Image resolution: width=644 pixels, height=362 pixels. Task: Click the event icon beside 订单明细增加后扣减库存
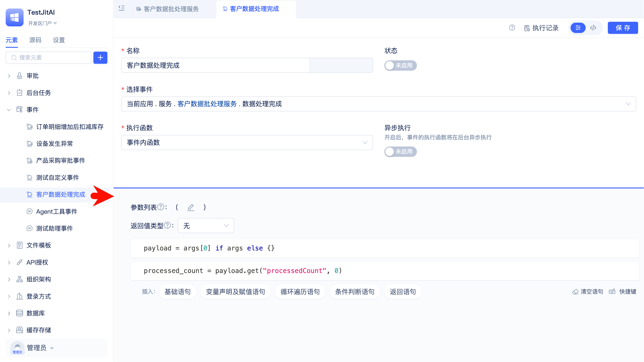(x=30, y=127)
